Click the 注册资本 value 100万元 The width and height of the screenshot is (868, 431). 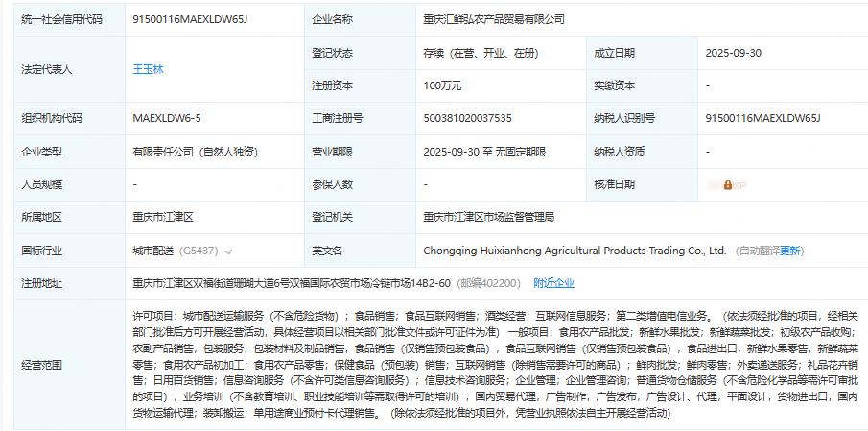[442, 85]
